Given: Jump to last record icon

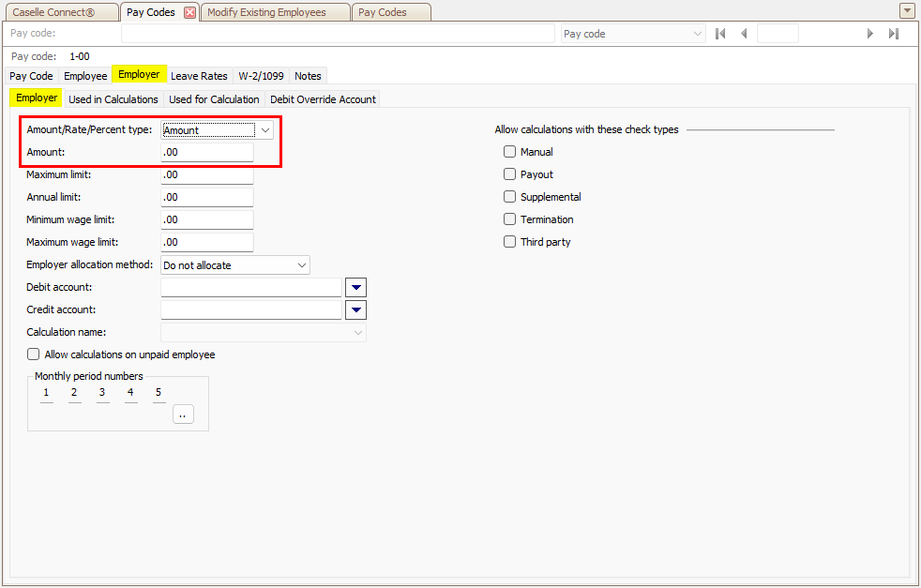Looking at the screenshot, I should tap(894, 34).
